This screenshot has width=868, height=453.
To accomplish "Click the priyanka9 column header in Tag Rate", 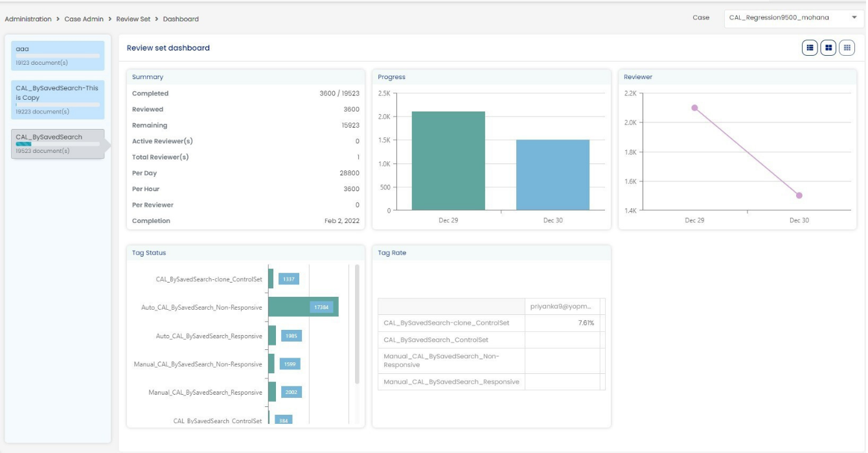I will tap(561, 307).
